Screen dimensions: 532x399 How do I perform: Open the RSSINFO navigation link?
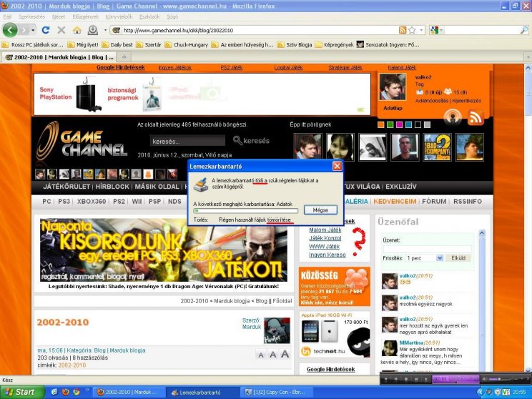pyautogui.click(x=468, y=201)
